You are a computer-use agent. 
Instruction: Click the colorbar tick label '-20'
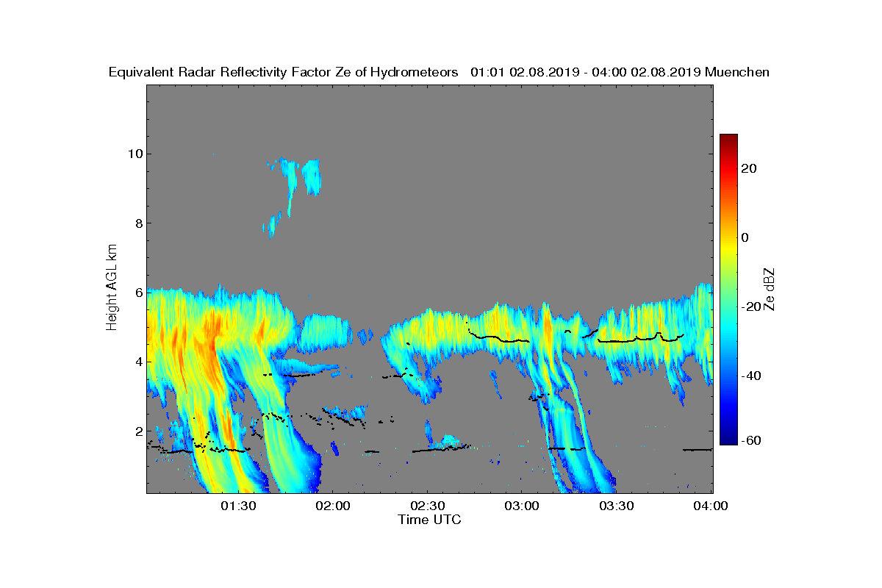click(752, 307)
